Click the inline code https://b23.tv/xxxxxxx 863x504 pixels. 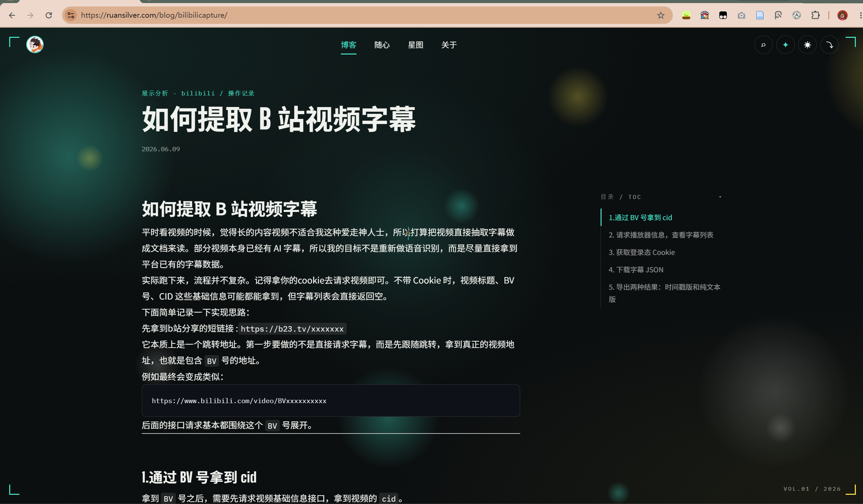click(x=292, y=329)
